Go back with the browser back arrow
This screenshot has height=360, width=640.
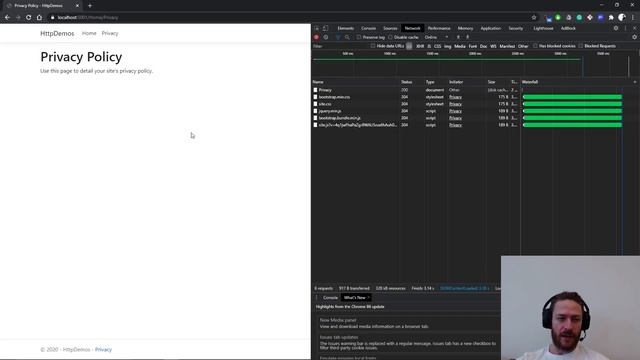pos(7,18)
